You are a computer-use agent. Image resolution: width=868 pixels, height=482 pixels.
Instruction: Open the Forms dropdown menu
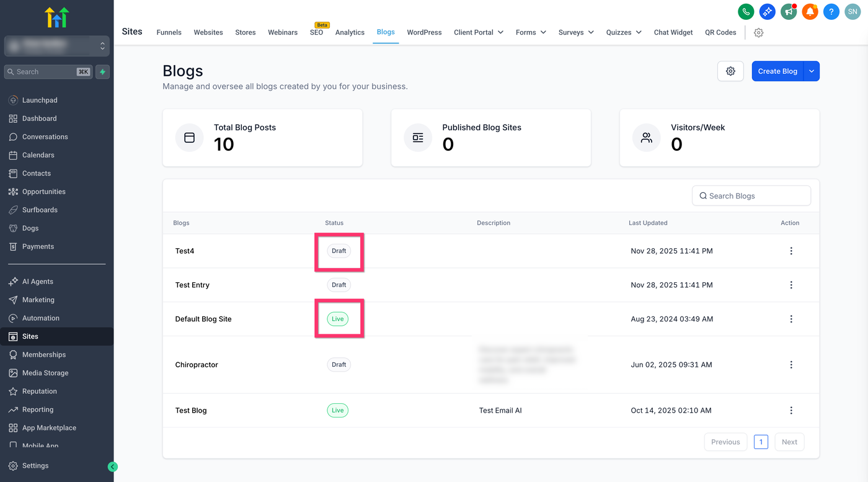click(530, 32)
